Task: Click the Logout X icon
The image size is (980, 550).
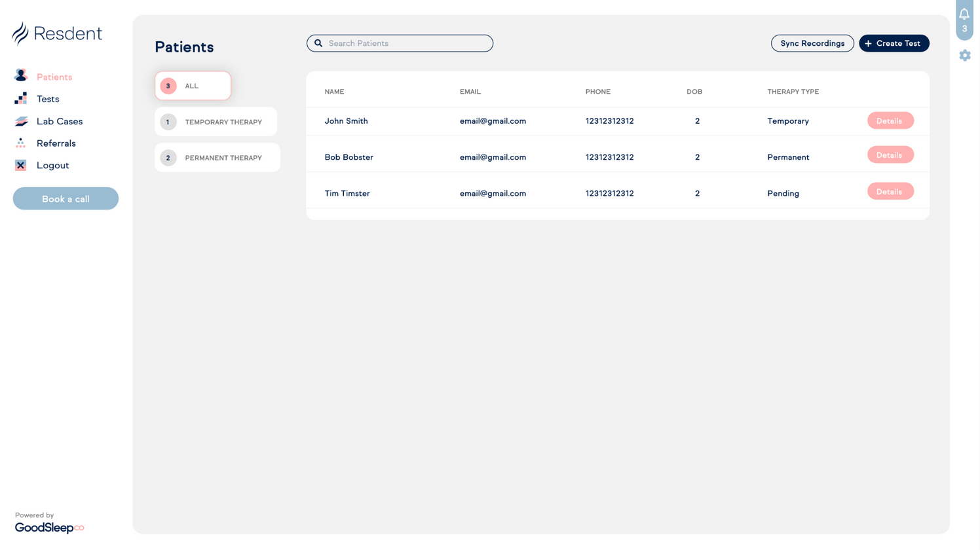Action: click(21, 166)
